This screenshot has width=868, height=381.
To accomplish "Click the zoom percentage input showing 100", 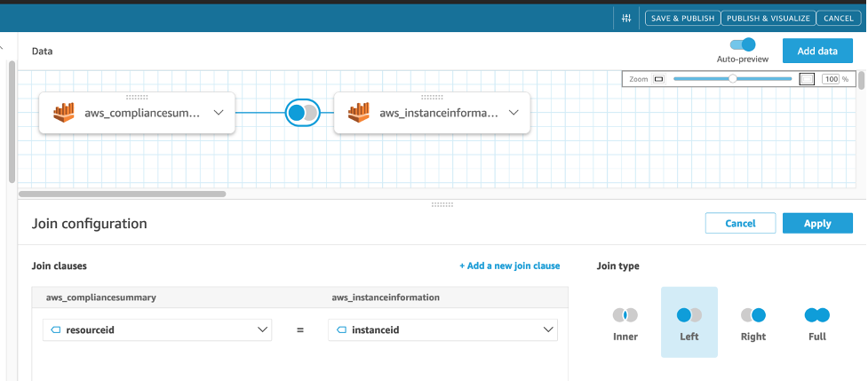I will click(831, 79).
